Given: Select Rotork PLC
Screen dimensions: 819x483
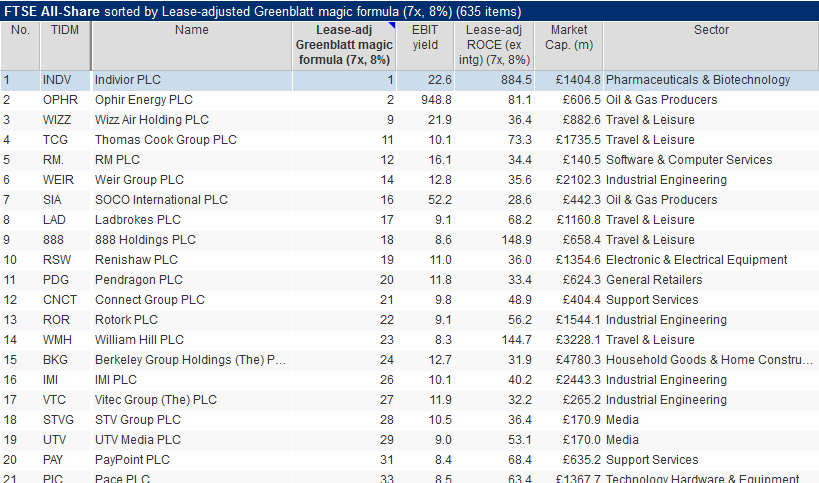Looking at the screenshot, I should point(126,320).
